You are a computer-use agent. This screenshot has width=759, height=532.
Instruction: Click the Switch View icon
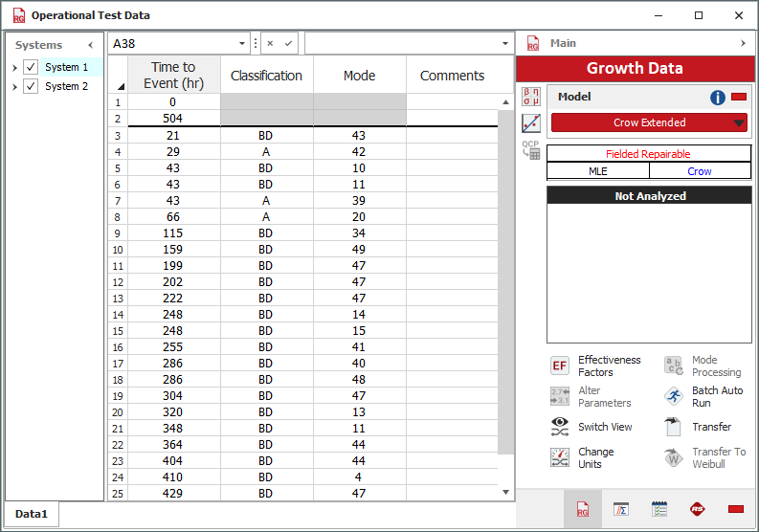pos(560,427)
